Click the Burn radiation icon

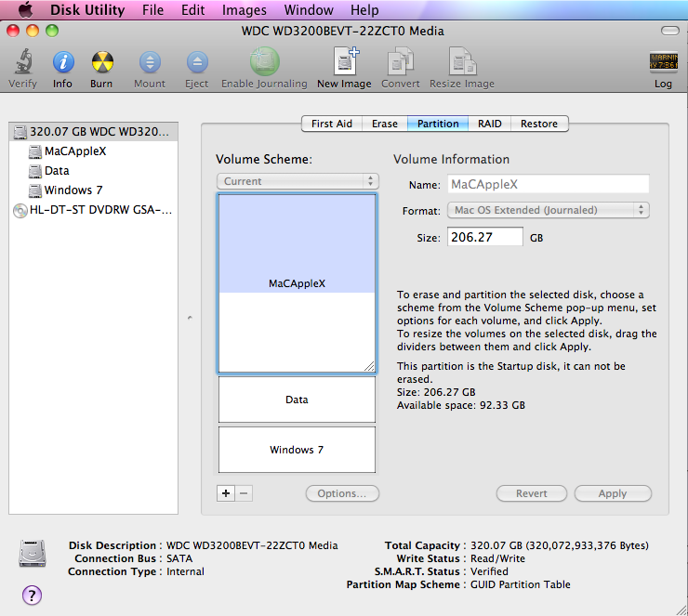tap(102, 62)
